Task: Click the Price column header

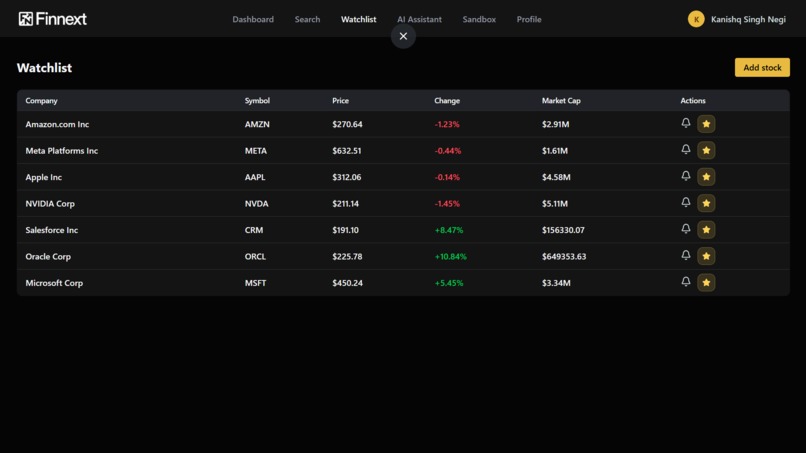Action: click(x=340, y=101)
